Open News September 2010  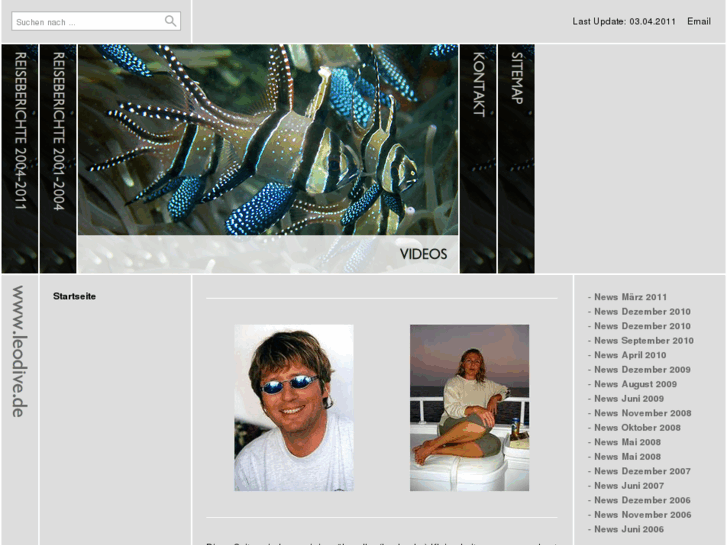(644, 340)
